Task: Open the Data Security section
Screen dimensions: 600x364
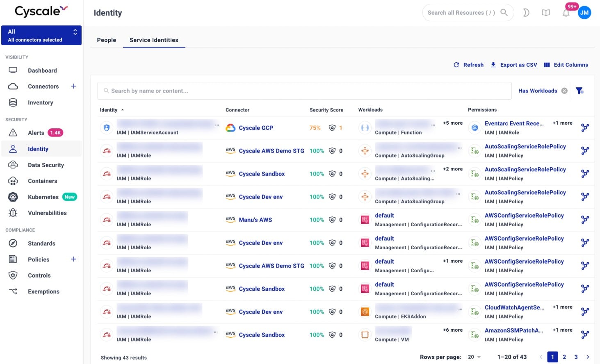Action: (46, 165)
